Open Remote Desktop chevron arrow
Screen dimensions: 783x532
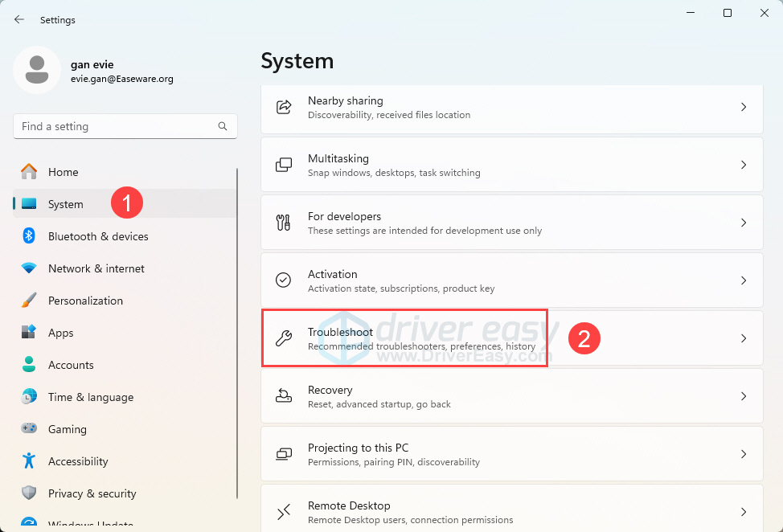click(744, 512)
